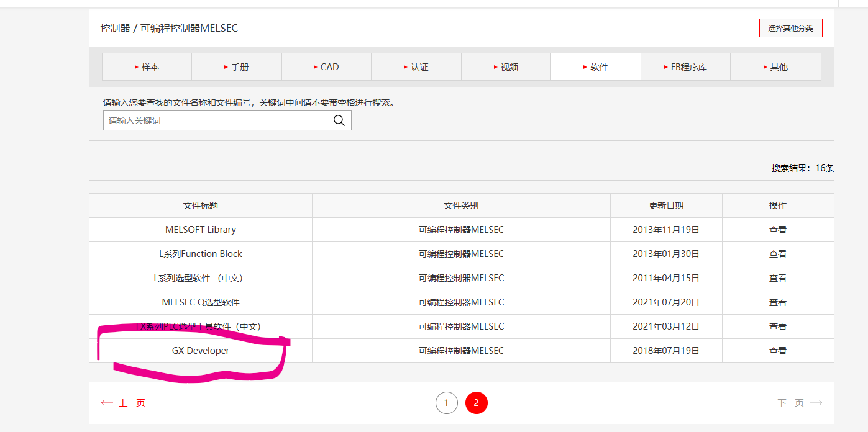
Task: Switch to the 其他 tab
Action: click(x=775, y=67)
